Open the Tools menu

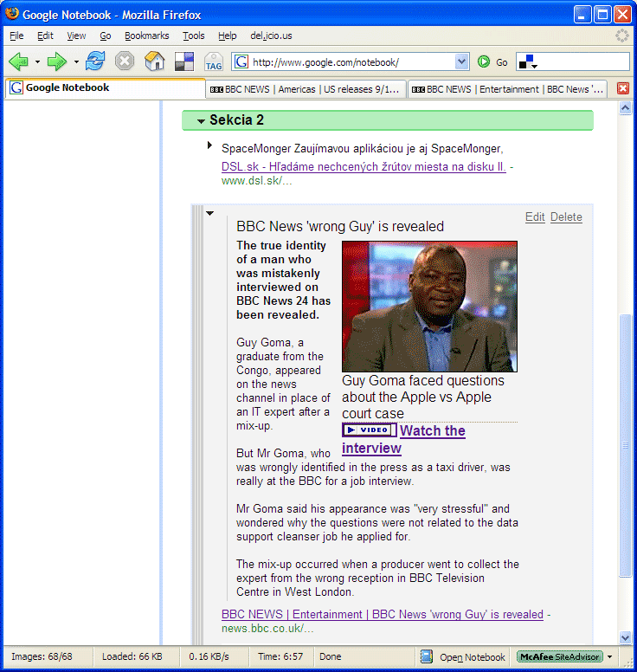[194, 36]
